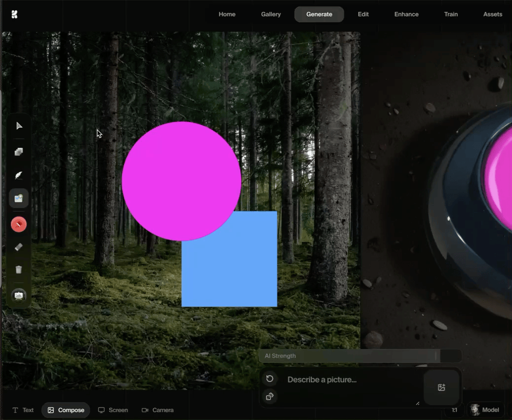Open the 1:1 aspect ratio selector
This screenshot has height=420, width=512.
coord(454,410)
